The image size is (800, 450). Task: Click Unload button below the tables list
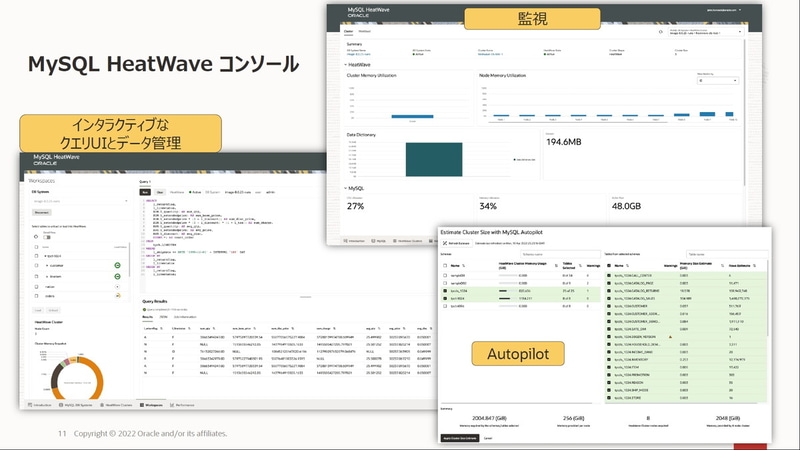click(x=53, y=310)
